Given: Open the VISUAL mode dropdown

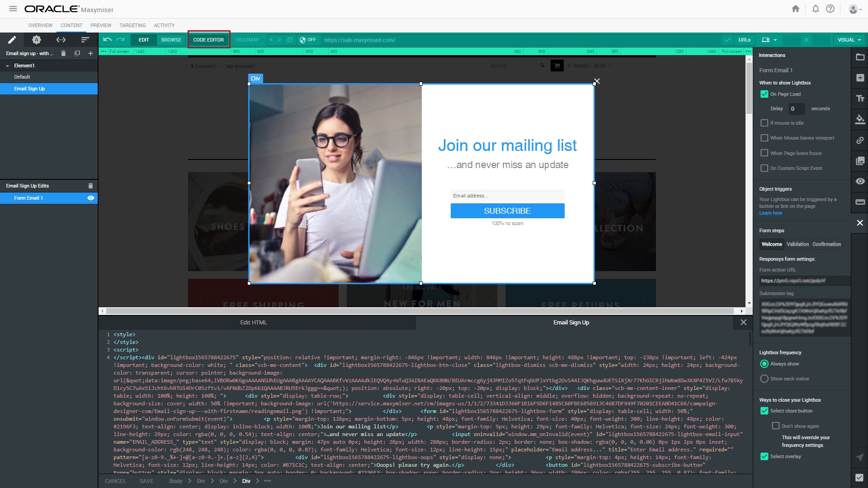Looking at the screenshot, I should pos(849,40).
